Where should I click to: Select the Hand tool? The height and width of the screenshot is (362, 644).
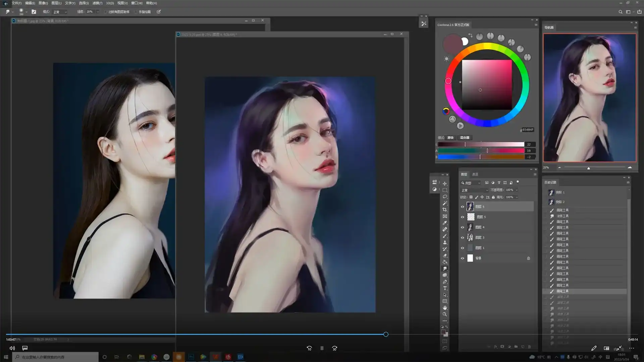click(x=445, y=308)
